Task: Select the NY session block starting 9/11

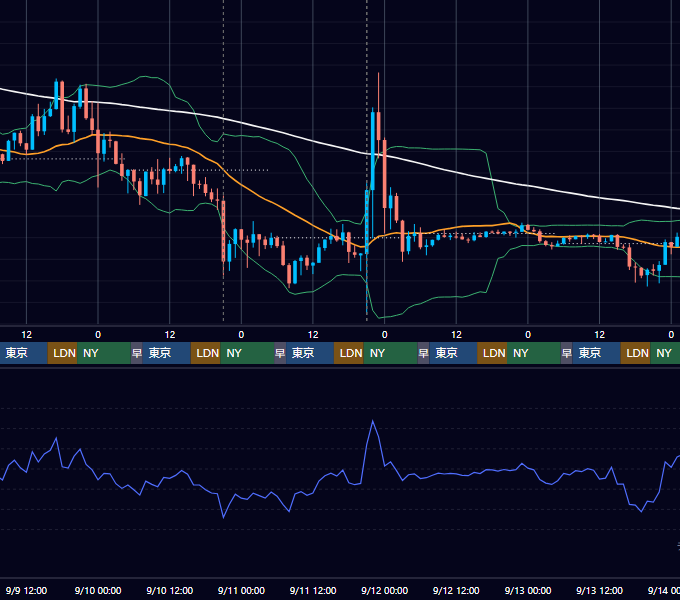Action: (x=390, y=353)
